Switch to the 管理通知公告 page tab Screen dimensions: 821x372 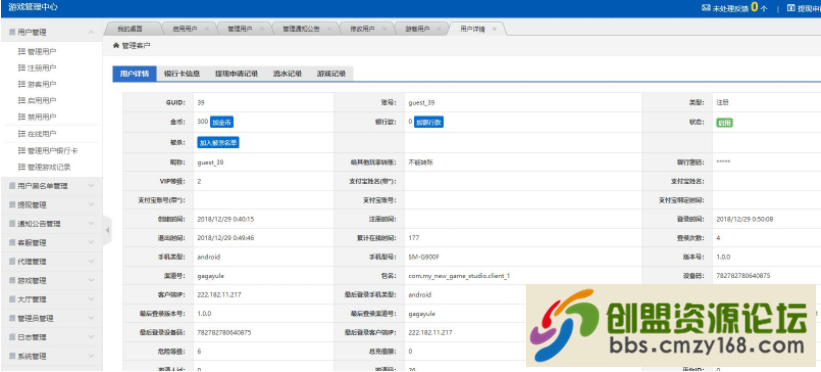[301, 29]
